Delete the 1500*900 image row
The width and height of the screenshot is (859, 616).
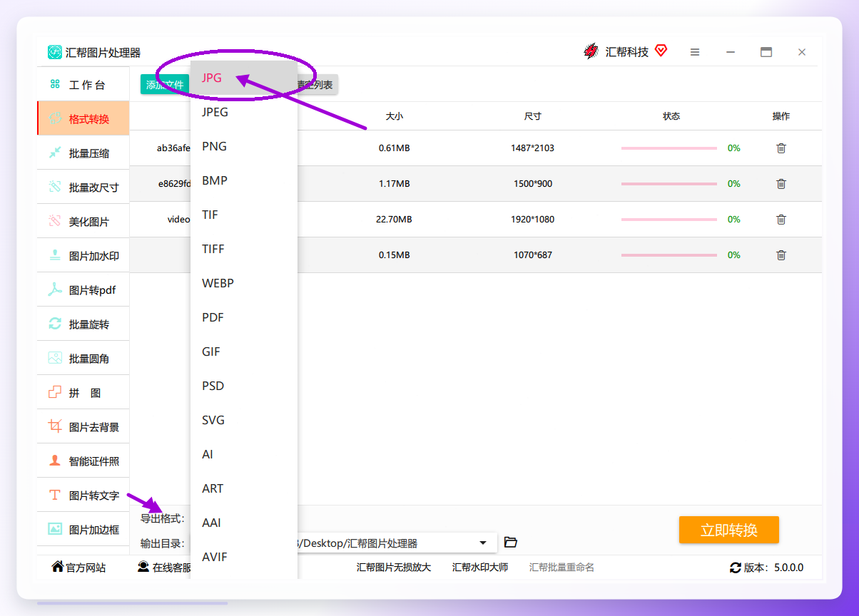click(x=781, y=184)
